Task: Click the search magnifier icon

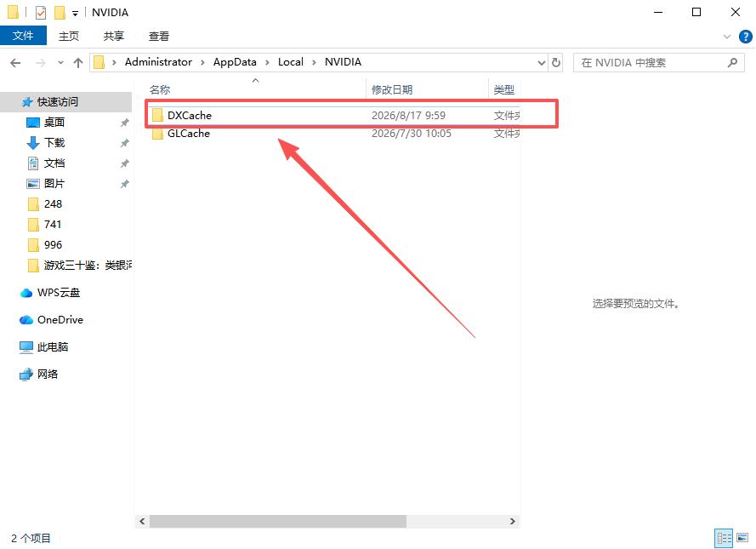Action: tap(732, 63)
